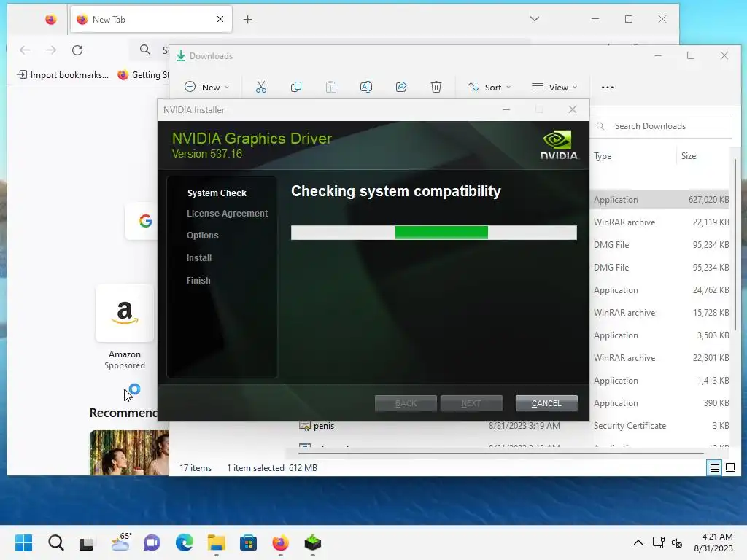Click Paste icon in Downloads toolbar
This screenshot has height=560, width=747.
click(x=330, y=87)
